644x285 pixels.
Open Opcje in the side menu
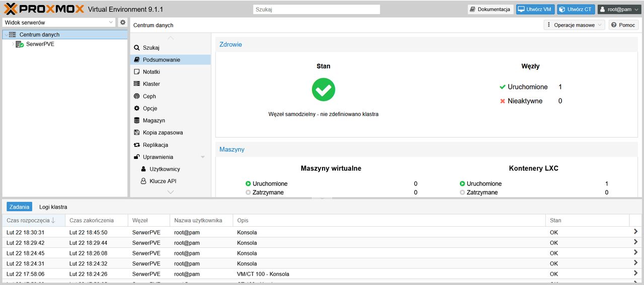[170, 108]
